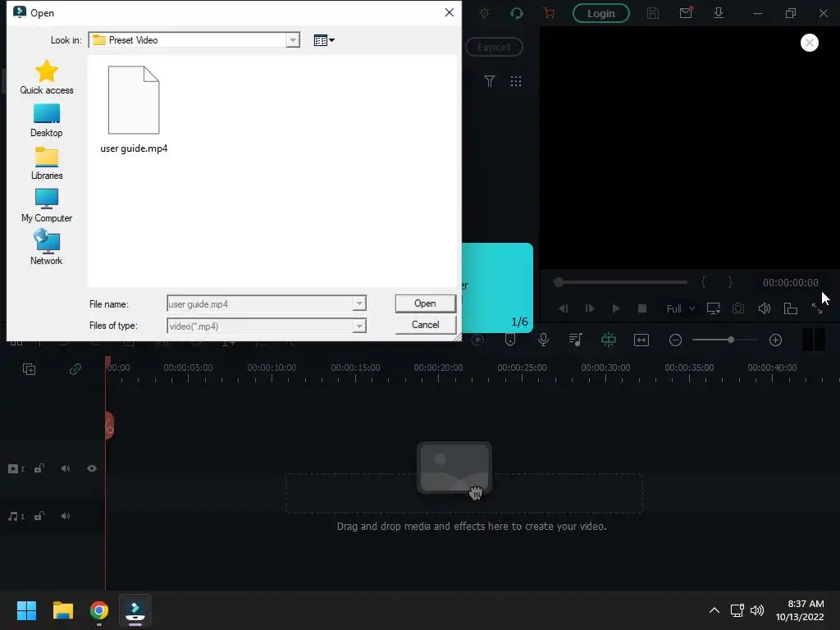Mute audio track 1
Image resolution: width=840 pixels, height=630 pixels.
[66, 517]
